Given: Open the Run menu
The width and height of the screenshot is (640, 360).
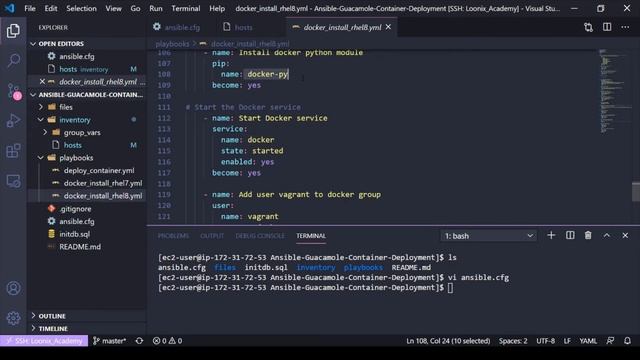Looking at the screenshot, I should tap(156, 8).
